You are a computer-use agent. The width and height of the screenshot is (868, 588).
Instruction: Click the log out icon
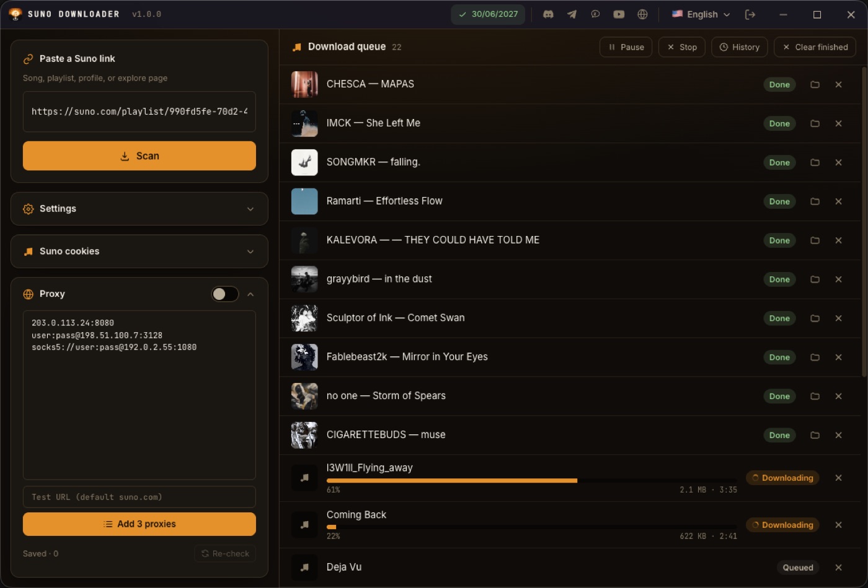(750, 14)
